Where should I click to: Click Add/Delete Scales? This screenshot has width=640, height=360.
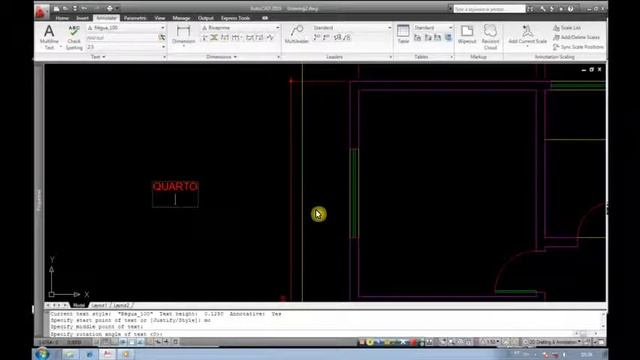(x=576, y=37)
